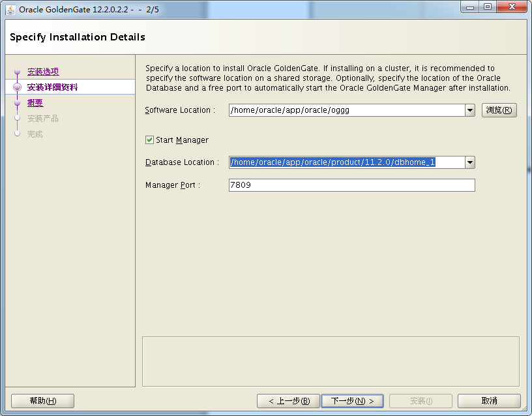This screenshot has width=532, height=416.
Task: Click the 浏览(R) browse button
Action: click(499, 110)
